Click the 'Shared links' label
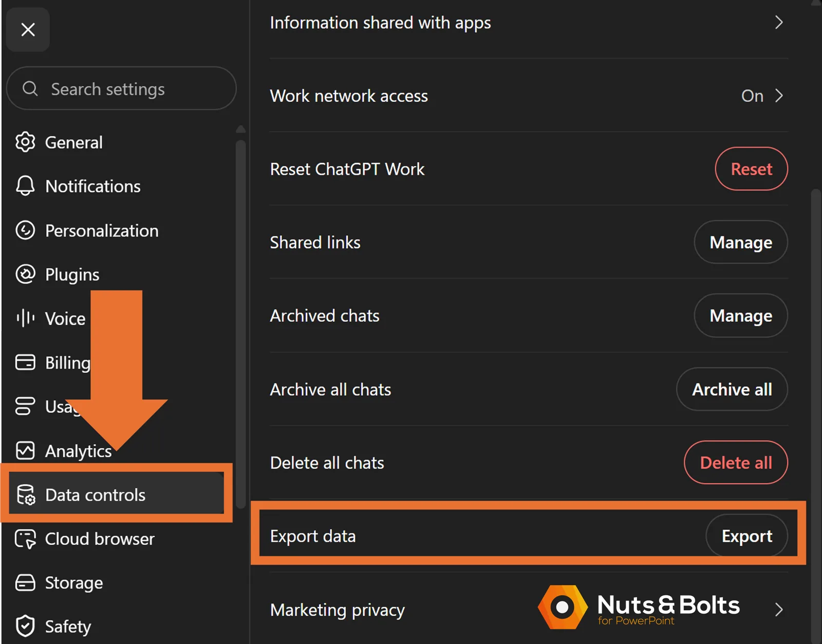The height and width of the screenshot is (644, 822). 315,243
